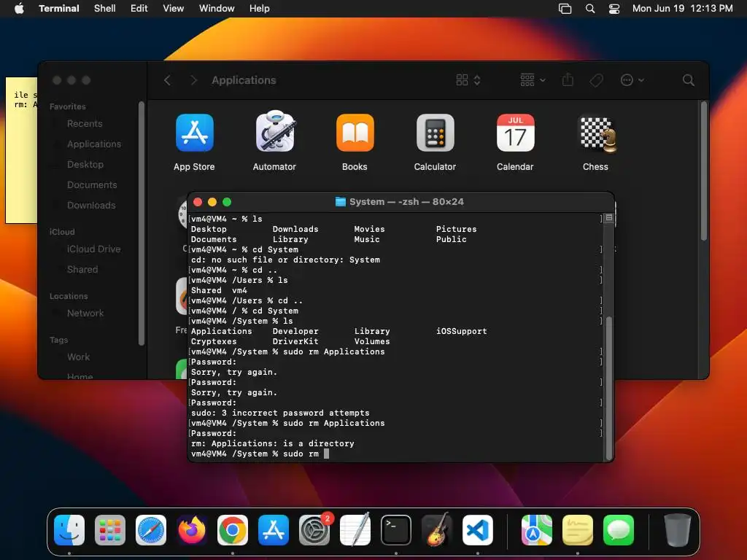
Task: Select iCloud Drive in Finder sidebar
Action: (93, 249)
